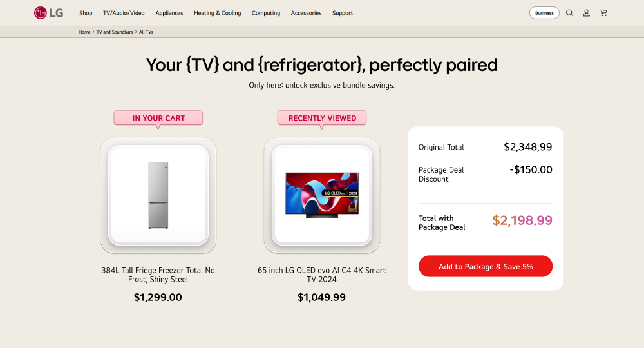Open the Accessories menu item

pyautogui.click(x=306, y=13)
